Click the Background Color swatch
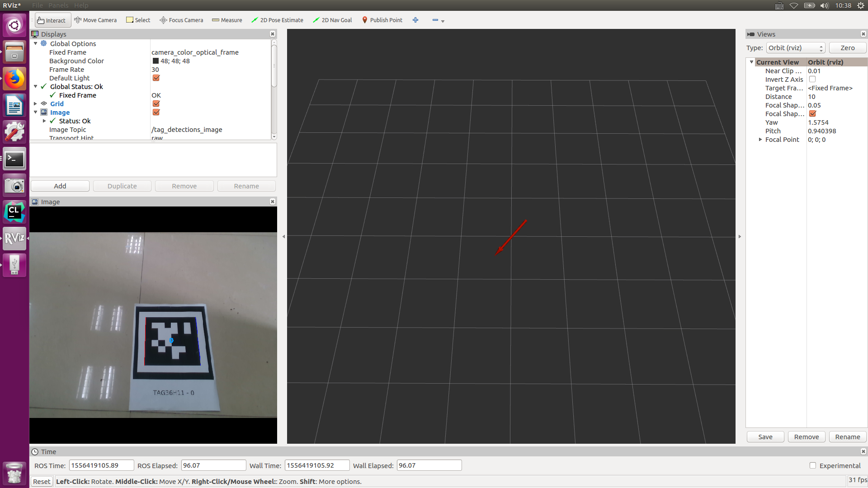Image resolution: width=868 pixels, height=488 pixels. [x=156, y=61]
